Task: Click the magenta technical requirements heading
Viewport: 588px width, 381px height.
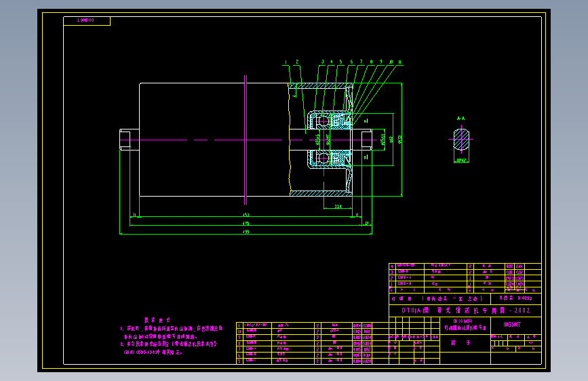Action: (x=157, y=320)
